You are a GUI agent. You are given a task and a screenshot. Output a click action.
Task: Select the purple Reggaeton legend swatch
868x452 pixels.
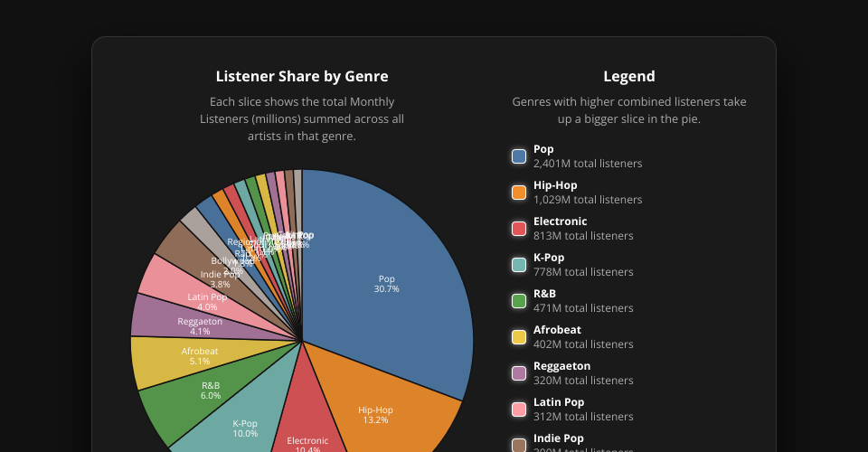click(x=519, y=373)
